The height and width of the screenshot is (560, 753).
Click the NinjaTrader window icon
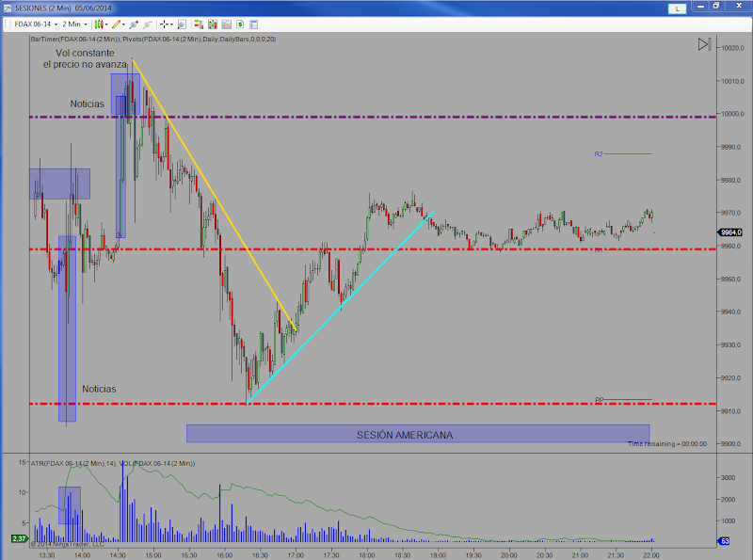tap(8, 8)
